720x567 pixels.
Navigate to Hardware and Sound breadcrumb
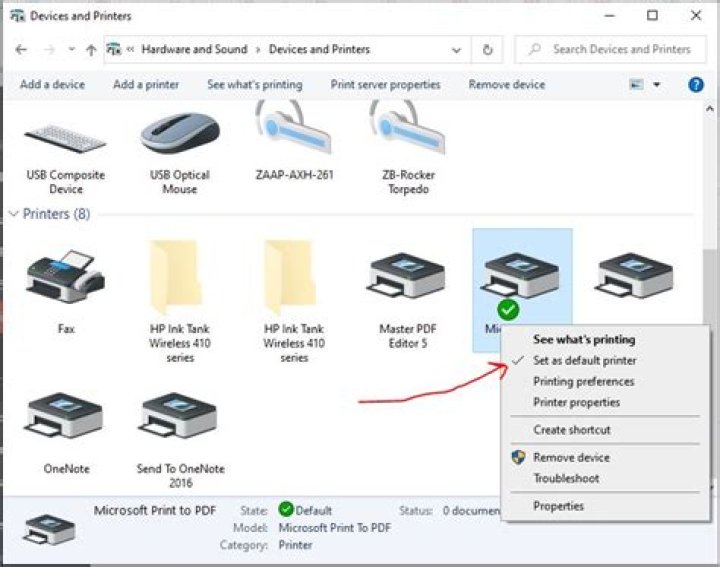[x=194, y=49]
